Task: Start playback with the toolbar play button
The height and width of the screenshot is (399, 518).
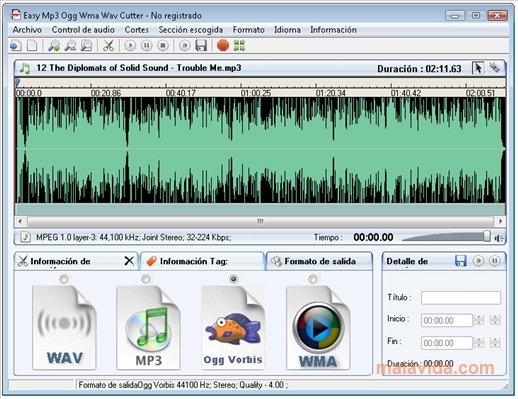Action: 130,45
